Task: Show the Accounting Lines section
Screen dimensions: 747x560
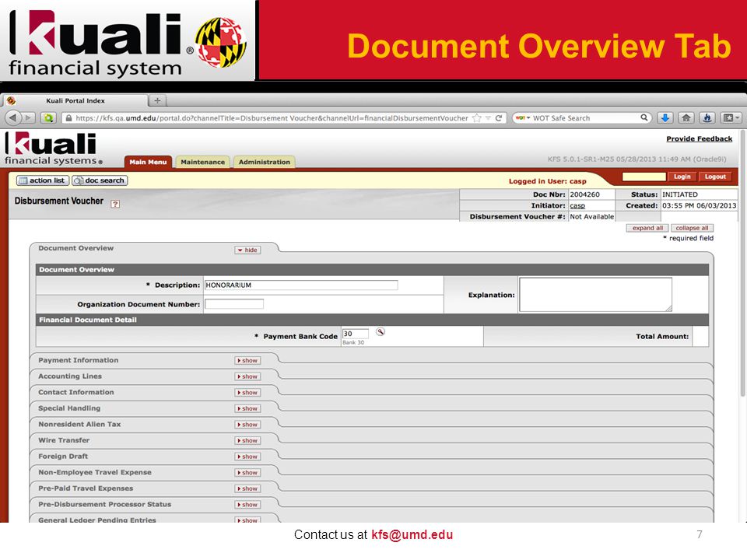Action: (247, 376)
